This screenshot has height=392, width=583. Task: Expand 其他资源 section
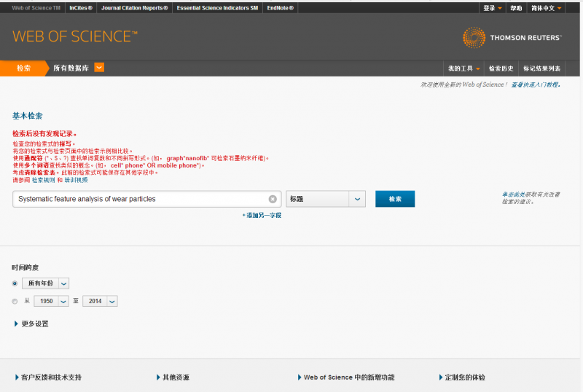pyautogui.click(x=173, y=377)
